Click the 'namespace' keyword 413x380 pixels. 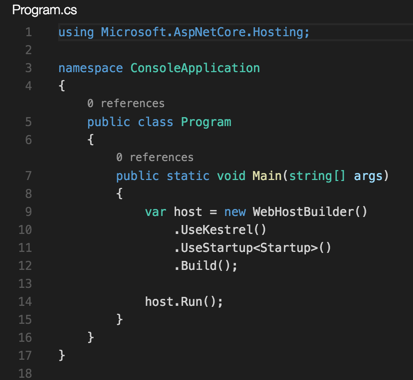[x=91, y=68]
